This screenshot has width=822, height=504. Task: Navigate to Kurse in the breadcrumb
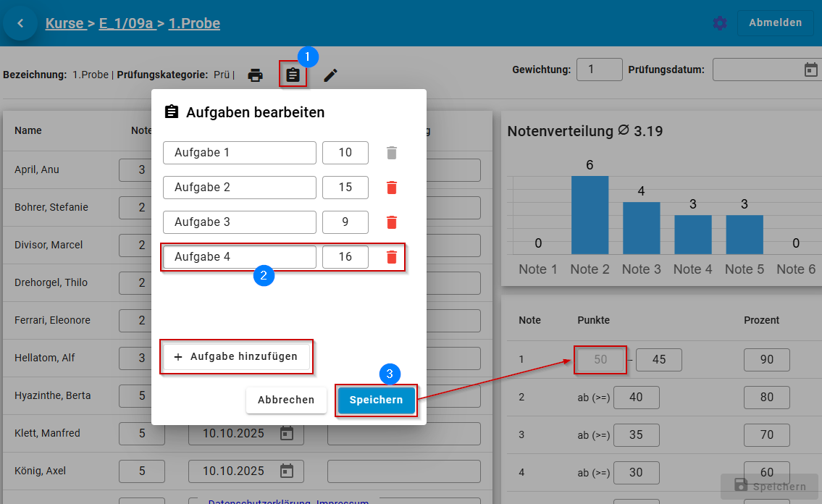point(65,23)
